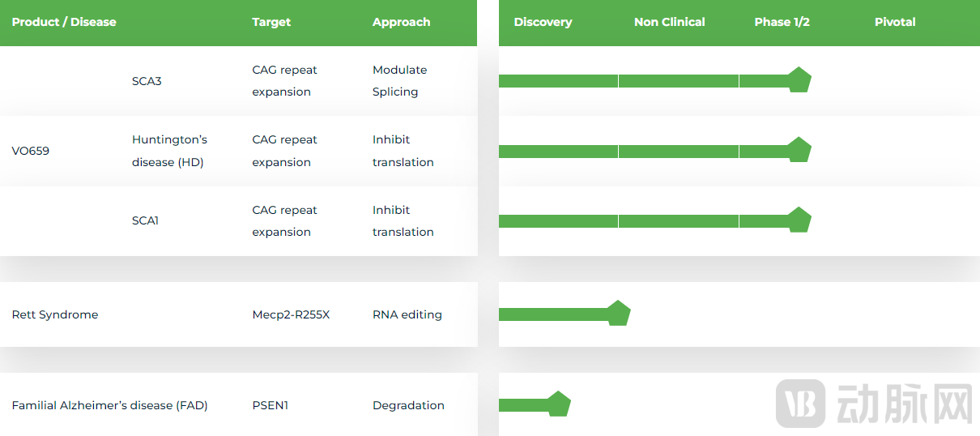Viewport: 980px width, 436px height.
Task: Select the Non Clinical stage header
Action: tap(669, 22)
